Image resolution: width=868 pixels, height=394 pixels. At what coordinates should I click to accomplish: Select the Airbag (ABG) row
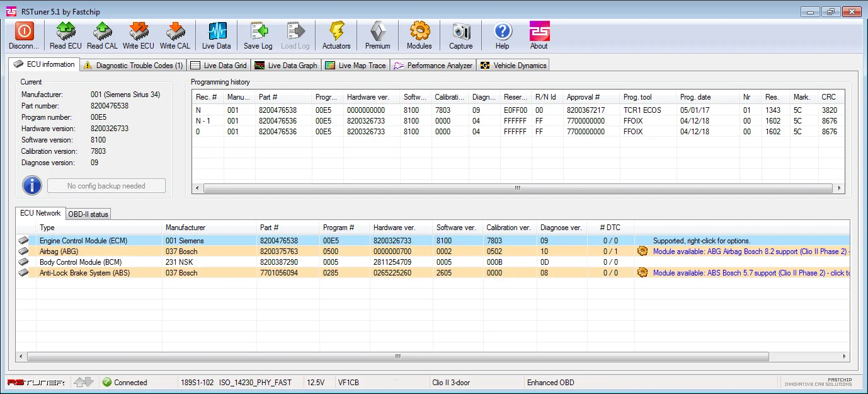[433, 252]
